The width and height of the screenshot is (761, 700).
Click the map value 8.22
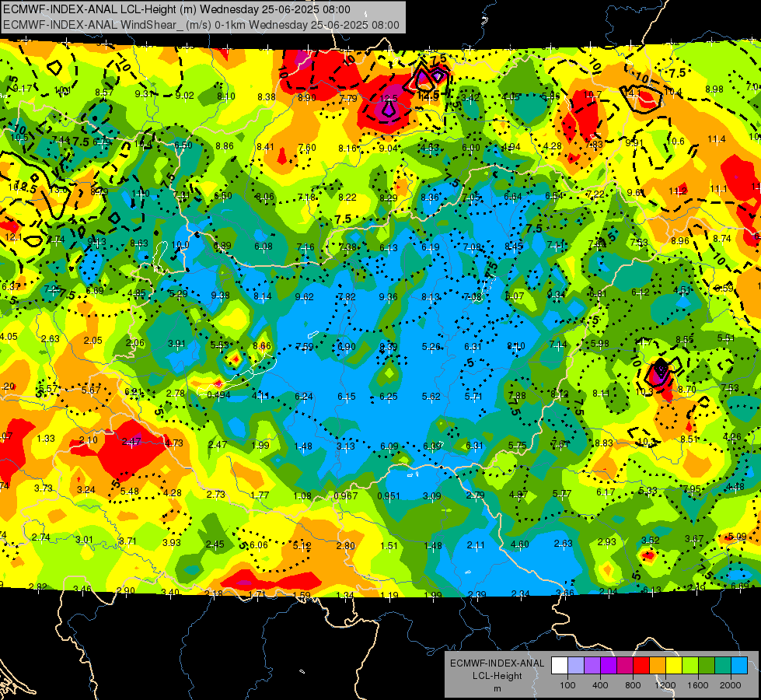pyautogui.click(x=347, y=198)
